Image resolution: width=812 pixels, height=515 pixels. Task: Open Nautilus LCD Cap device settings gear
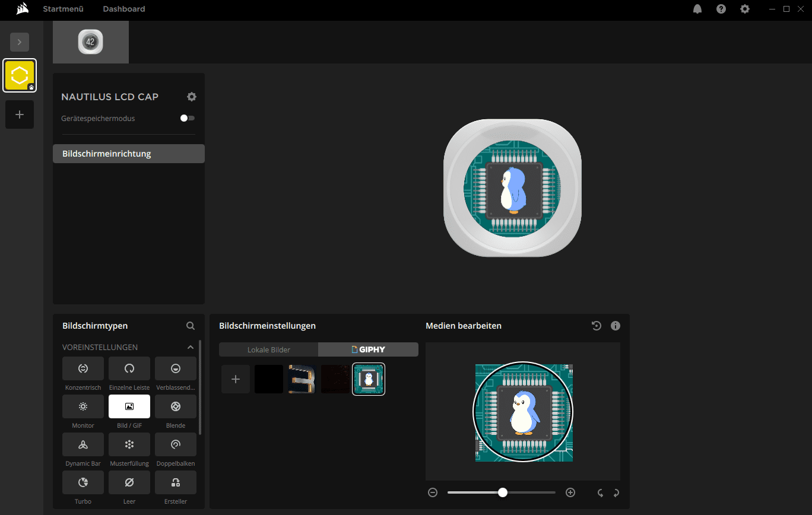coord(192,97)
